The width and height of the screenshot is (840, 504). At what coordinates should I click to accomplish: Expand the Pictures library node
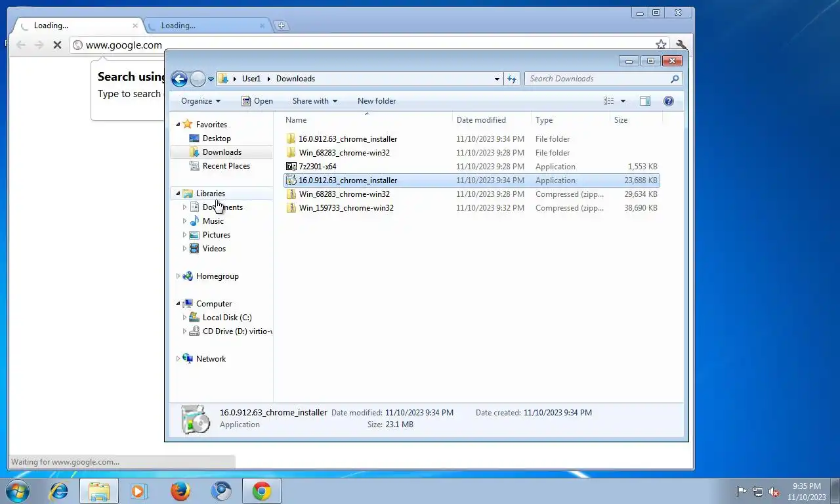[184, 235]
